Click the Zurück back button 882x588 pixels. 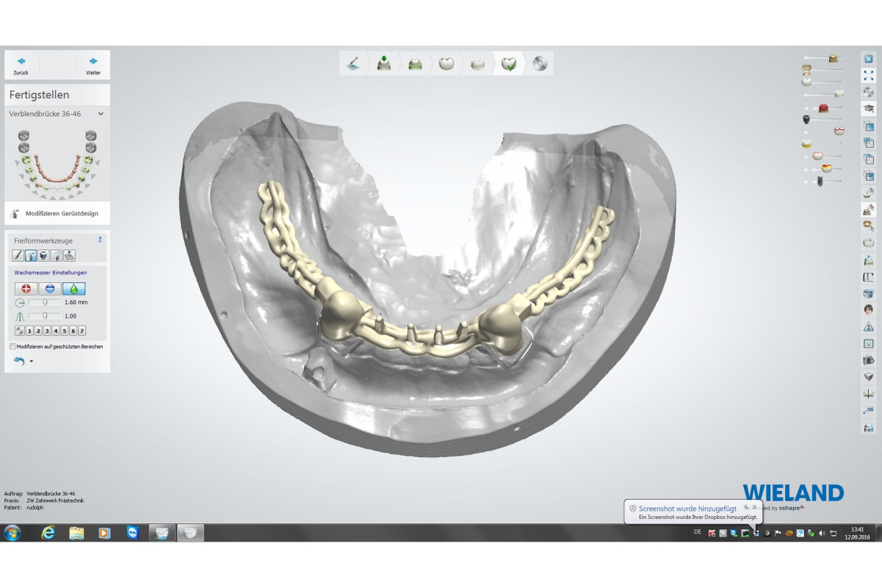[21, 65]
